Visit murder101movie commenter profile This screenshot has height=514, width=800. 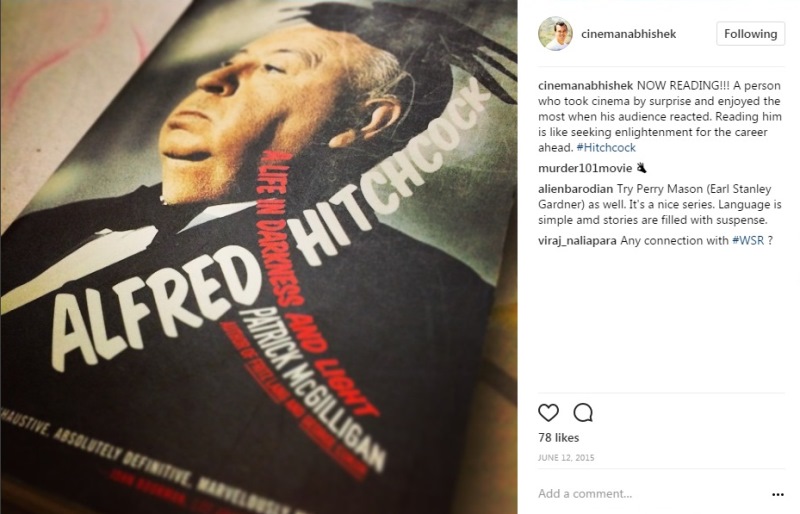pos(585,168)
